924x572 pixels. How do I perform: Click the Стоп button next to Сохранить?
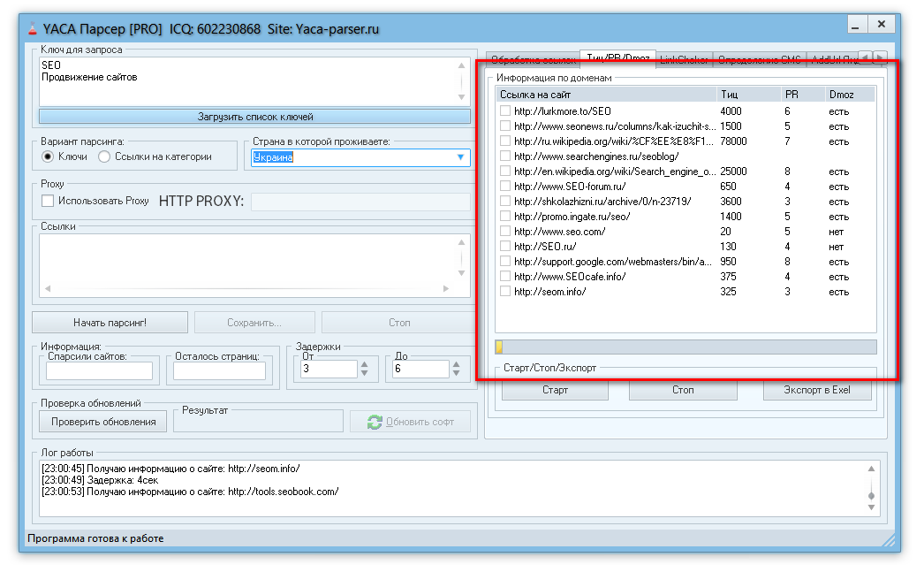tap(399, 323)
